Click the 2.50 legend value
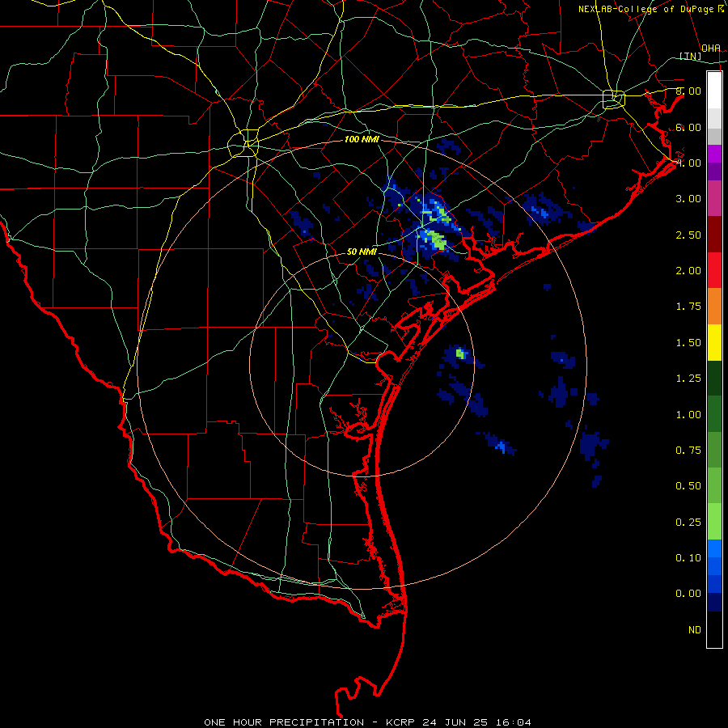The width and height of the screenshot is (728, 728). [688, 235]
